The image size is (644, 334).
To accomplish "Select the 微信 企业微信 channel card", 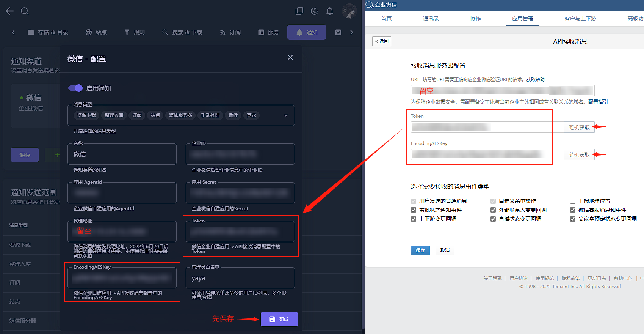I will (35, 106).
